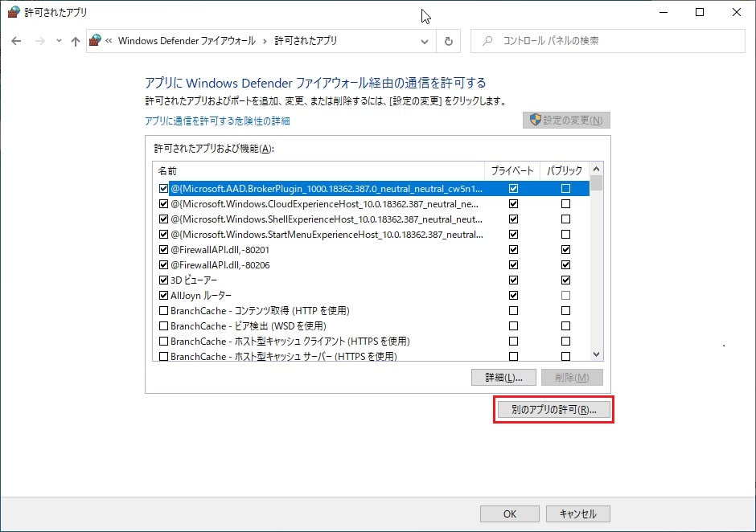756x532 pixels.
Task: Click the app list scrollbar thumb
Action: tap(597, 183)
